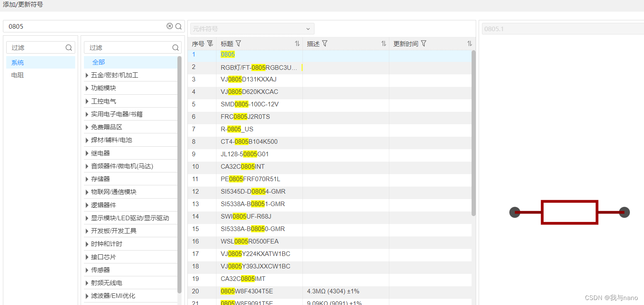Select the 传感器 category label
Screen dimensions: 644x305
(101, 270)
